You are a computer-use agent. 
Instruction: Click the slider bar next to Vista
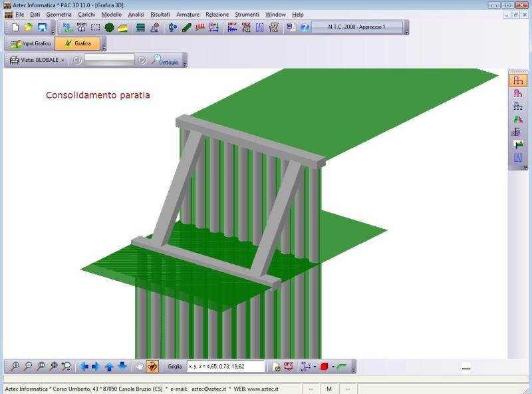point(109,60)
